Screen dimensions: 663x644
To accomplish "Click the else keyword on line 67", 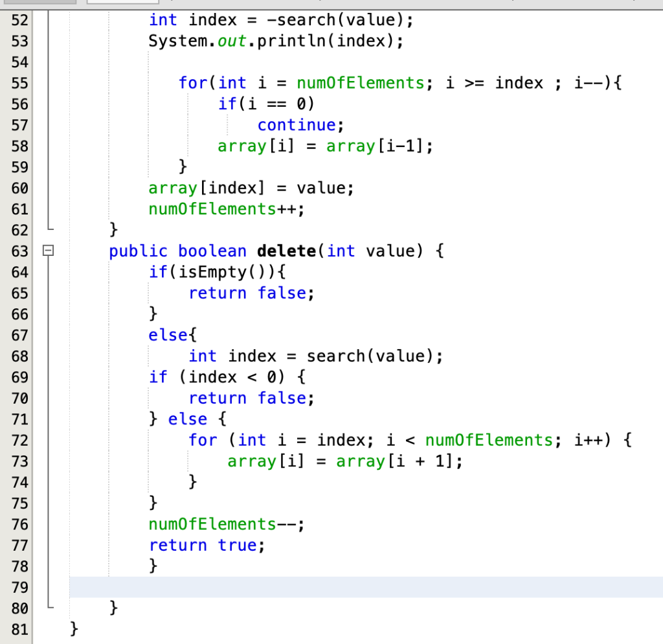I will tap(168, 335).
